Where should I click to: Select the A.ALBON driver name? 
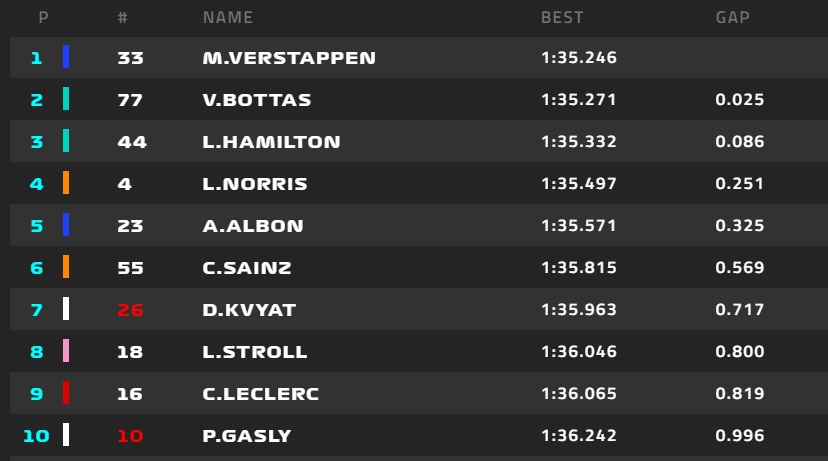point(253,225)
